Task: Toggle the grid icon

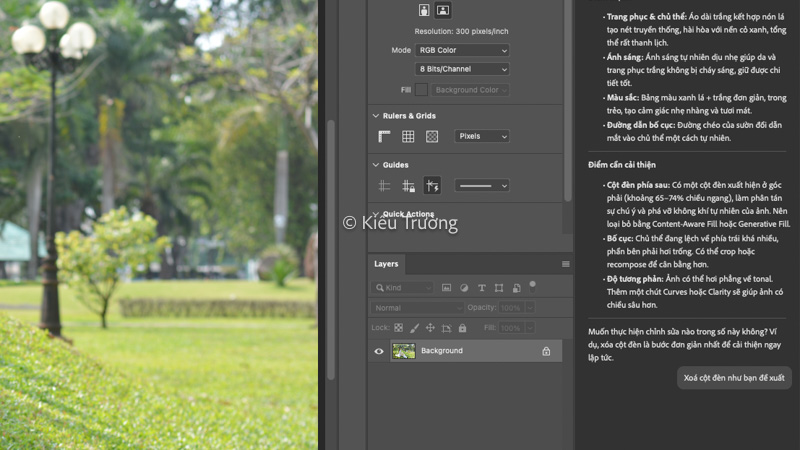Action: [408, 136]
